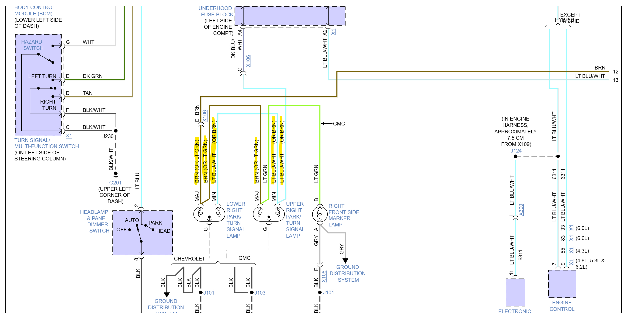Open the J124 splice link
This screenshot has width=644, height=323.
pyautogui.click(x=516, y=151)
